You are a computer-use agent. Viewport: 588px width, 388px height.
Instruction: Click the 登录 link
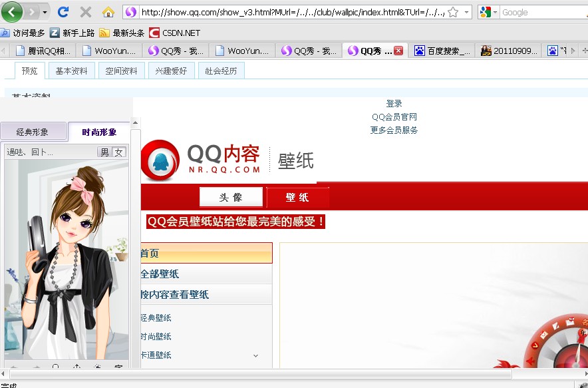coord(394,104)
